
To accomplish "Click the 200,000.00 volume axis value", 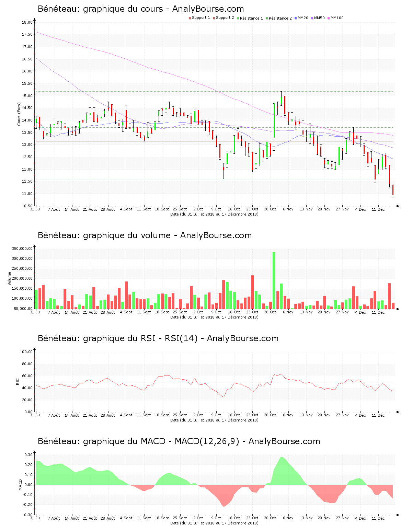I will pos(22,279).
